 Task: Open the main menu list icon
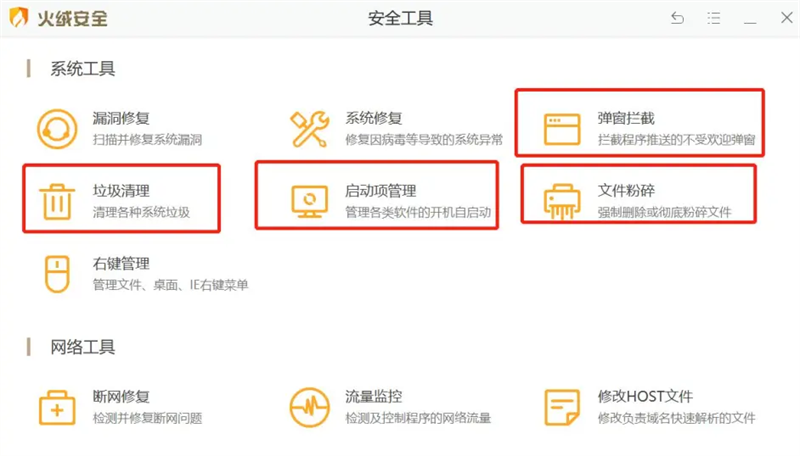(x=714, y=18)
